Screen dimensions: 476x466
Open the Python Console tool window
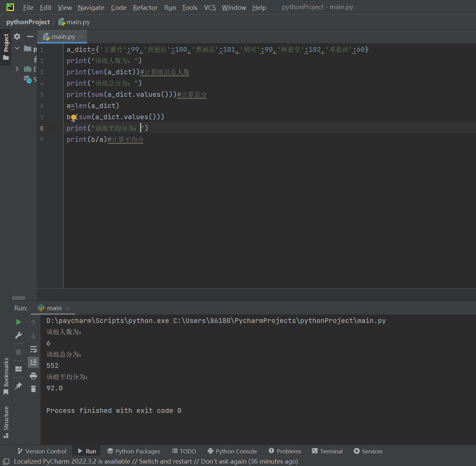pos(232,451)
